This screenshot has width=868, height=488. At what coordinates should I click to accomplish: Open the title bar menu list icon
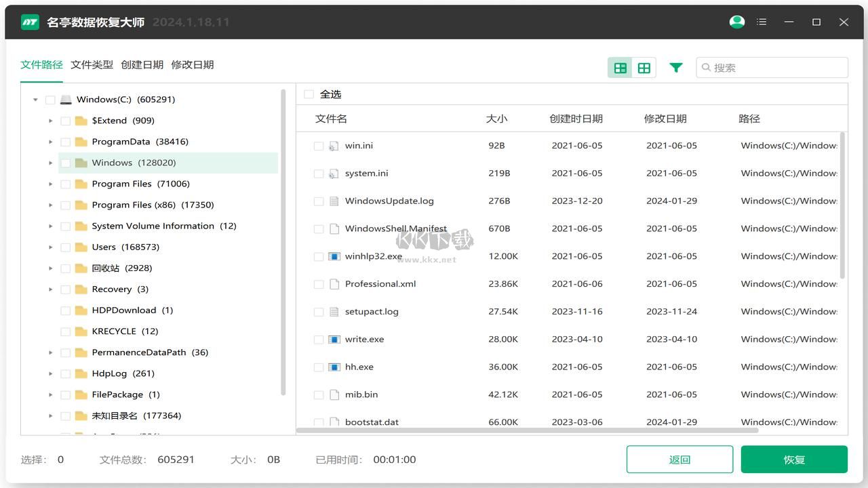[762, 22]
